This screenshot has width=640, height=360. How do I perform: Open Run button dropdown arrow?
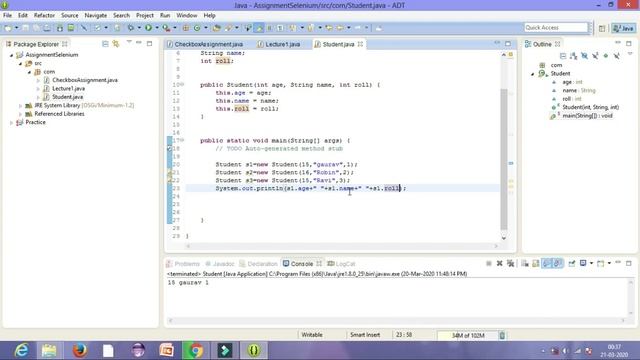157,28
